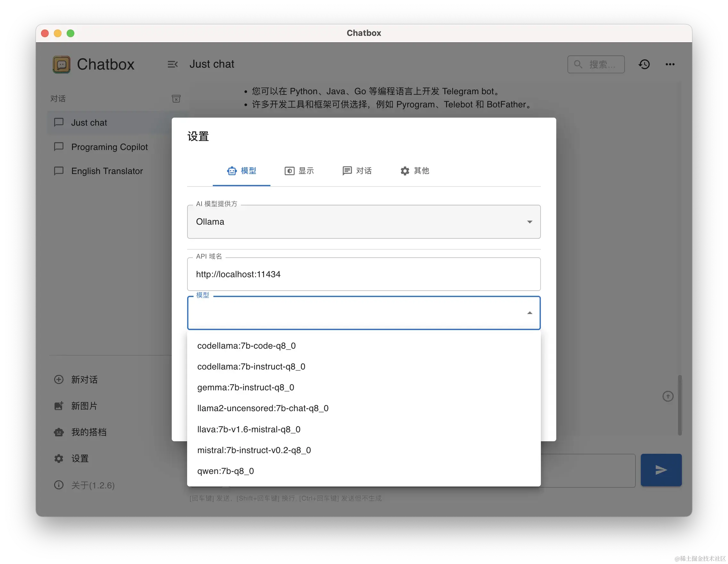728x564 pixels.
Task: Open the AI 模型提供方 Ollama dropdown
Action: pos(364,222)
